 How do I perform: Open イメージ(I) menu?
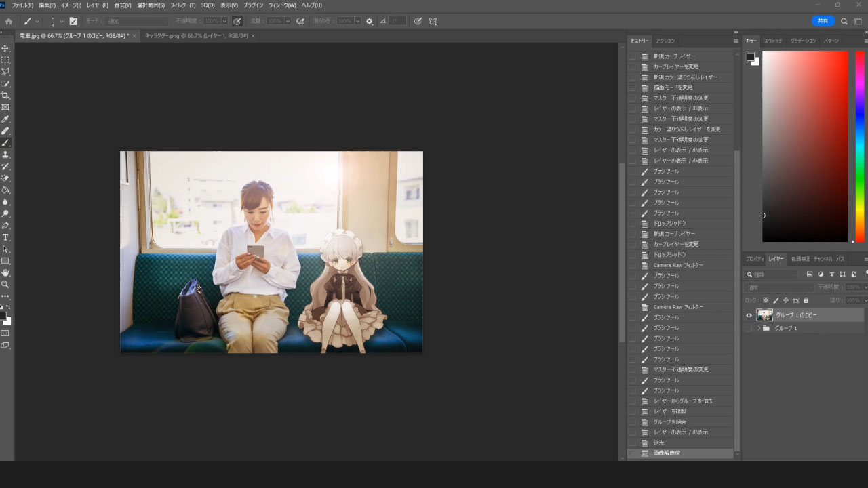(71, 5)
